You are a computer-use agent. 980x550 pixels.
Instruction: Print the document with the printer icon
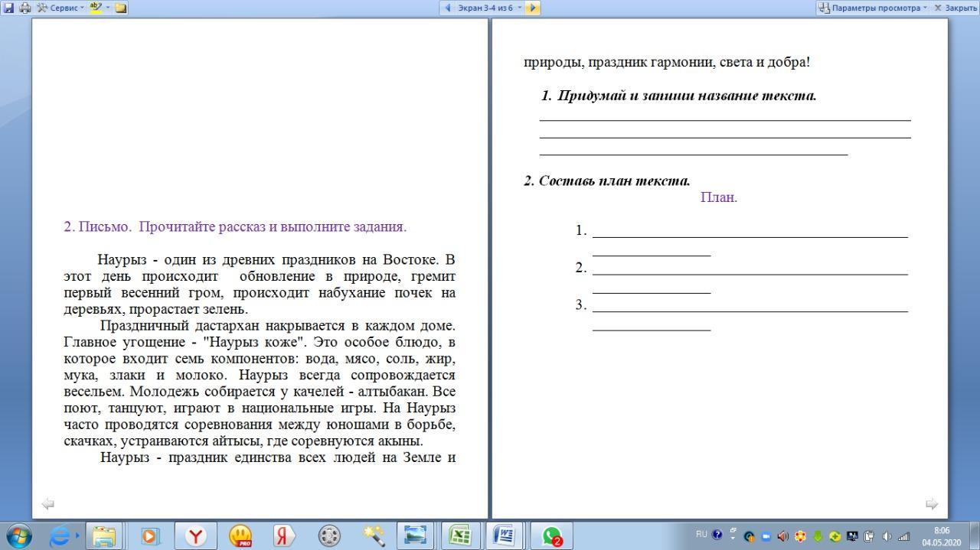pyautogui.click(x=24, y=8)
